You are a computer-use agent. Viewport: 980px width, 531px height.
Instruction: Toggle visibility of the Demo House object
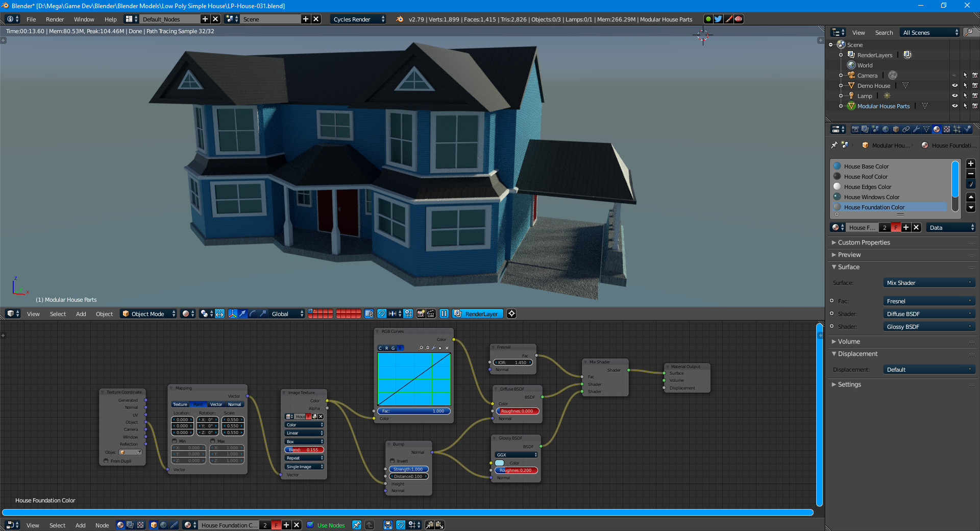point(955,85)
